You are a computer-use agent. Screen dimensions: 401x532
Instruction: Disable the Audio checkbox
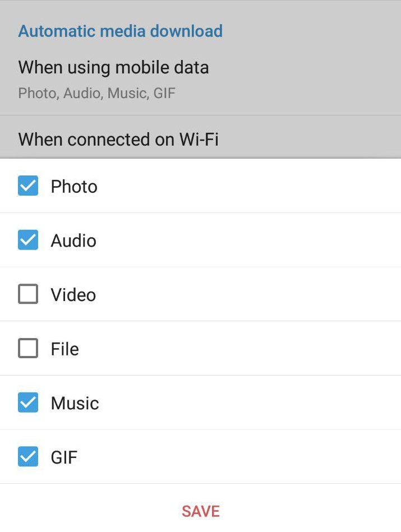pos(28,240)
